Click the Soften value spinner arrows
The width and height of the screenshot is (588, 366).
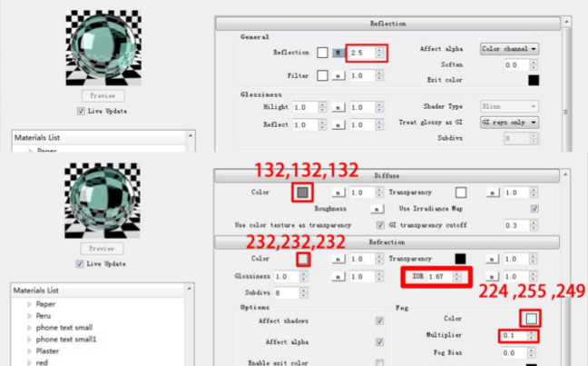coord(534,65)
